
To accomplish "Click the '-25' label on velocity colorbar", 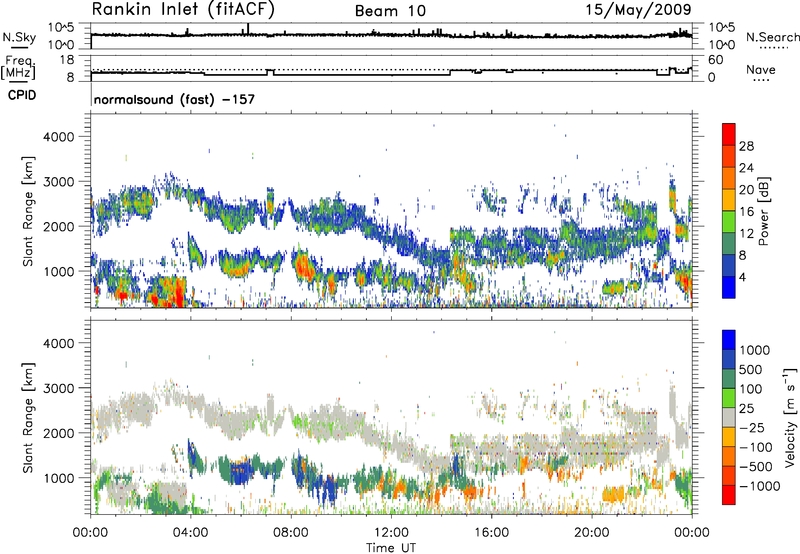I will [751, 428].
